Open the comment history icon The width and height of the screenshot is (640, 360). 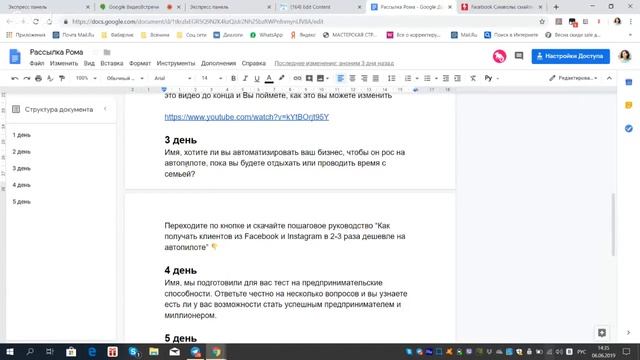click(x=519, y=56)
